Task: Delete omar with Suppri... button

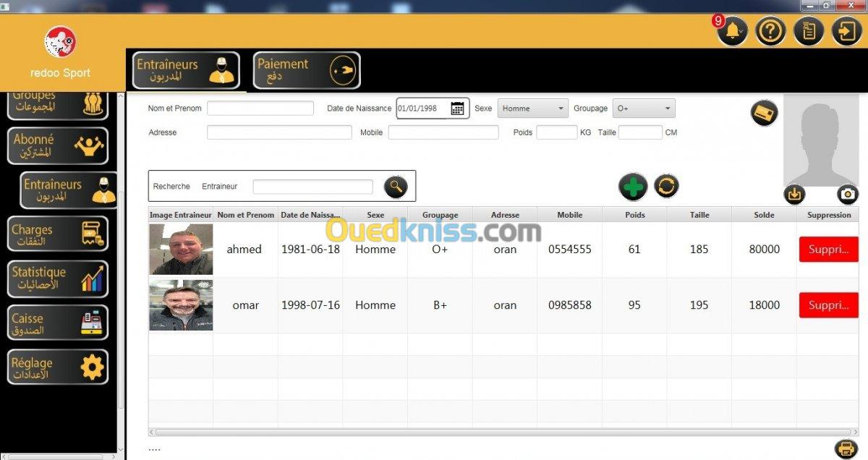Action: click(829, 305)
